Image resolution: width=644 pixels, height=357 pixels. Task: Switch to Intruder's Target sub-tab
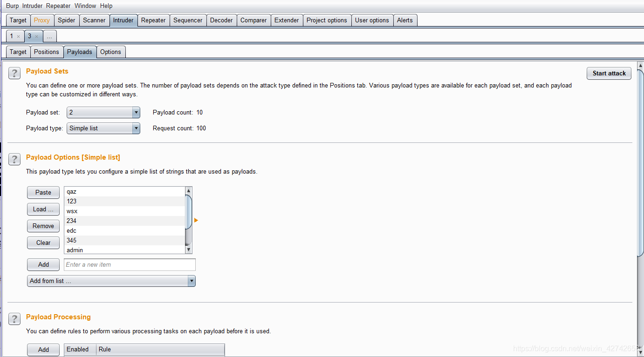point(18,52)
